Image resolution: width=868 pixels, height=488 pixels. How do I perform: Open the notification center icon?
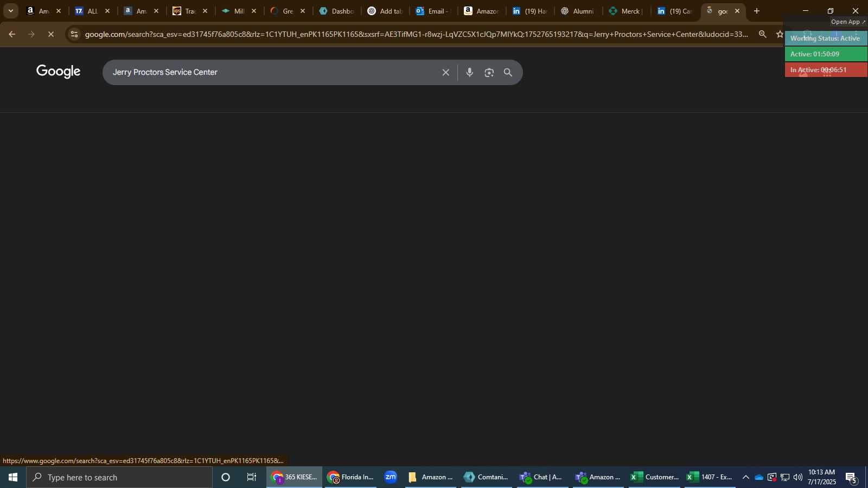click(x=852, y=477)
